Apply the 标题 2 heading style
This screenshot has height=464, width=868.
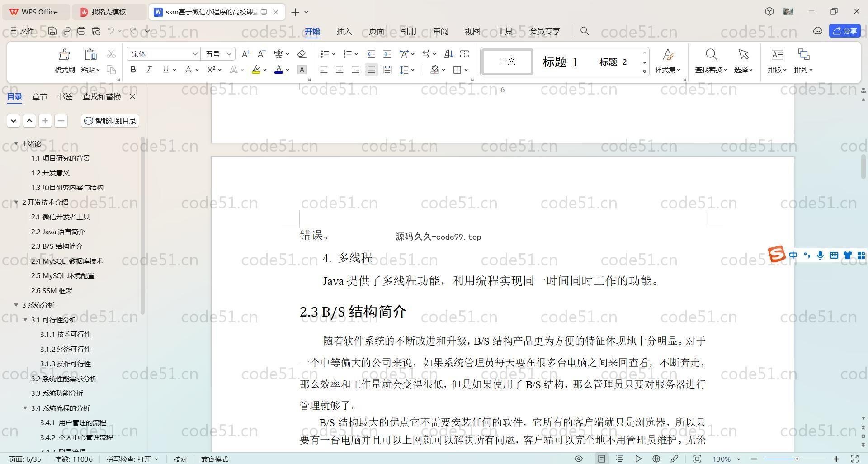pos(613,62)
